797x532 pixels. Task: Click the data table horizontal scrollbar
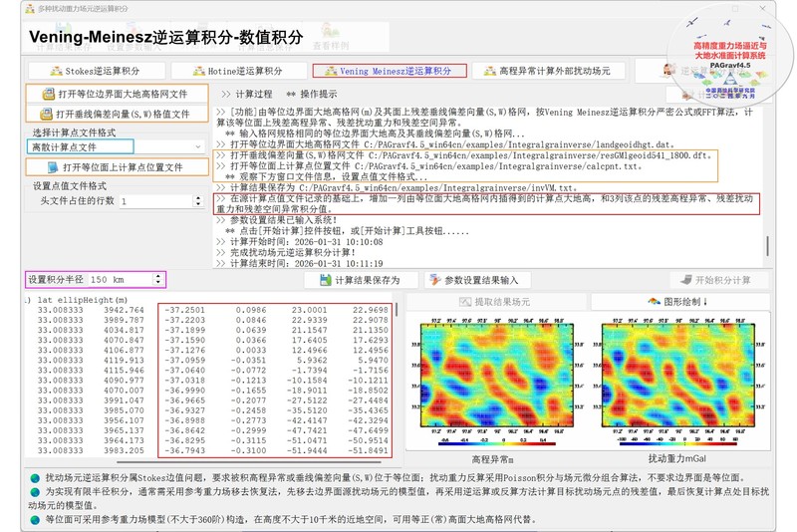point(248,462)
